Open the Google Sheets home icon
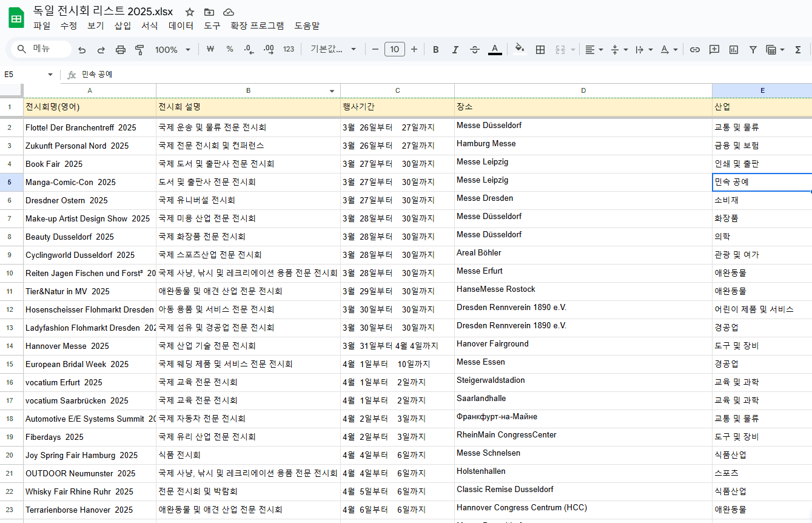The width and height of the screenshot is (812, 523). (x=16, y=18)
